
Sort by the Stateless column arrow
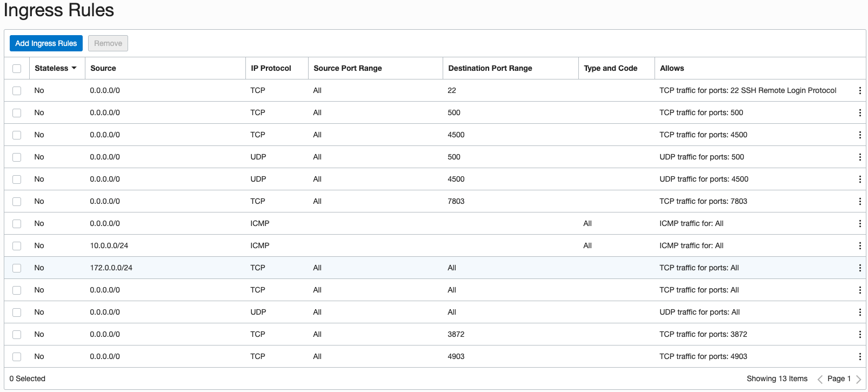click(x=74, y=68)
